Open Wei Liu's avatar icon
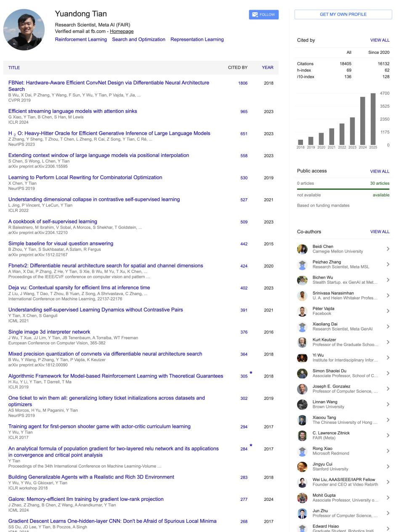404x532 pixels. point(302,483)
